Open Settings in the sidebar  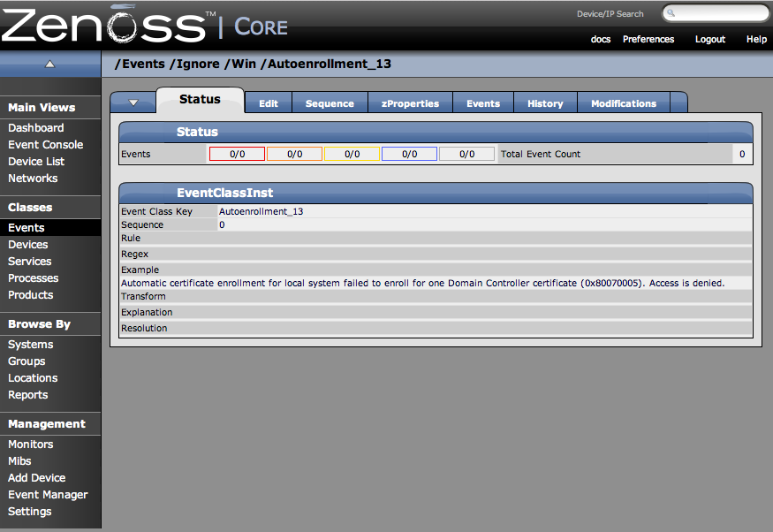29,512
